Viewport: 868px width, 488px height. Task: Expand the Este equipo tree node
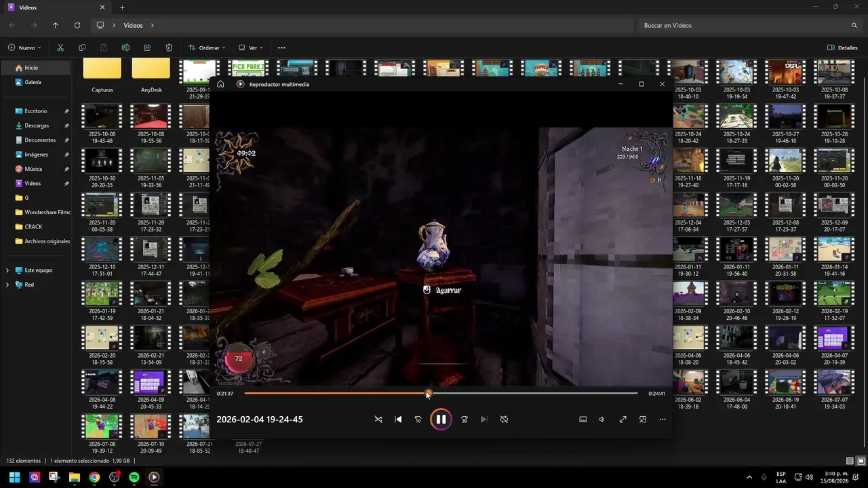[x=7, y=270]
